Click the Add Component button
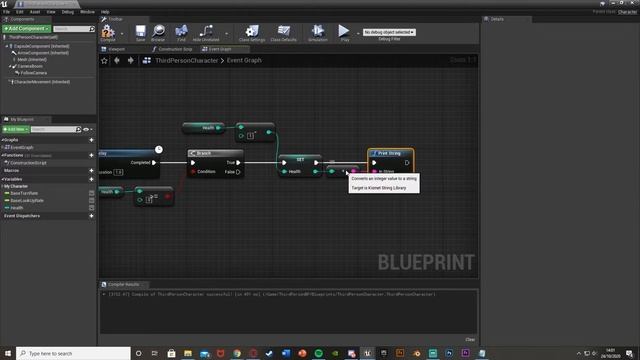Viewport: 640px width, 360px height. [27, 29]
